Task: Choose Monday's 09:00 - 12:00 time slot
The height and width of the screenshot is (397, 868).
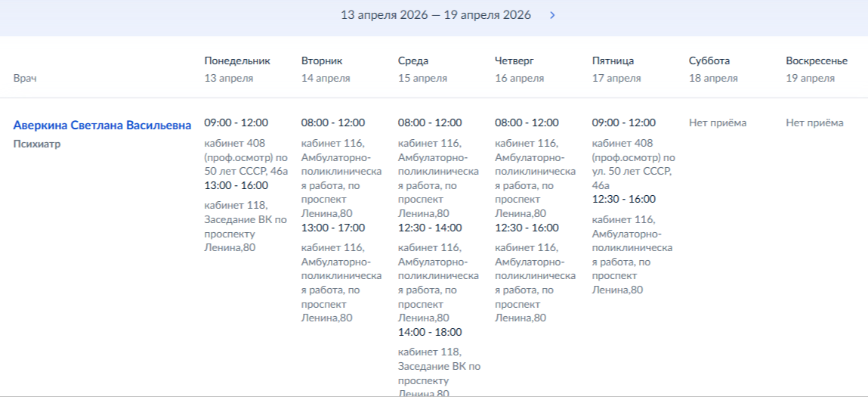Action: tap(236, 123)
